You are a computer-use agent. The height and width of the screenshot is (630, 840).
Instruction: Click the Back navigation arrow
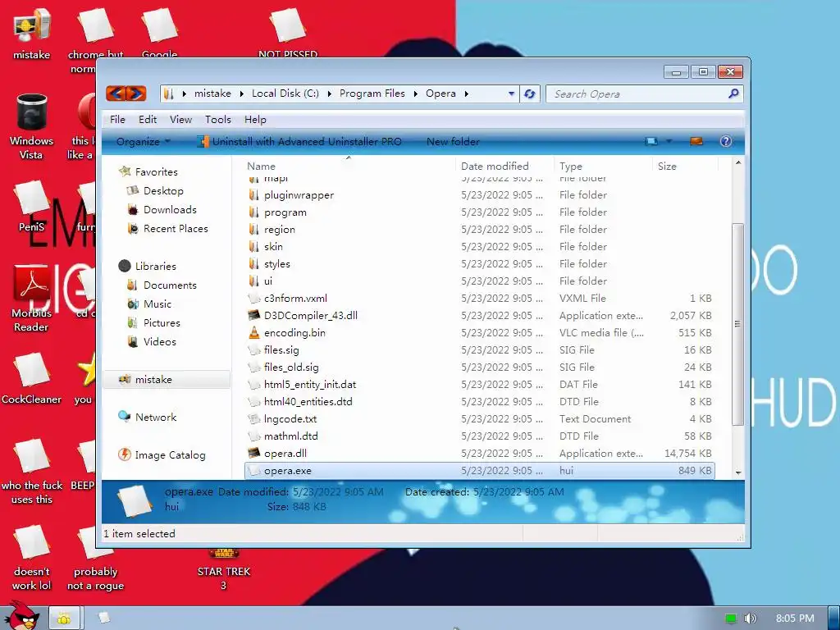coord(116,94)
